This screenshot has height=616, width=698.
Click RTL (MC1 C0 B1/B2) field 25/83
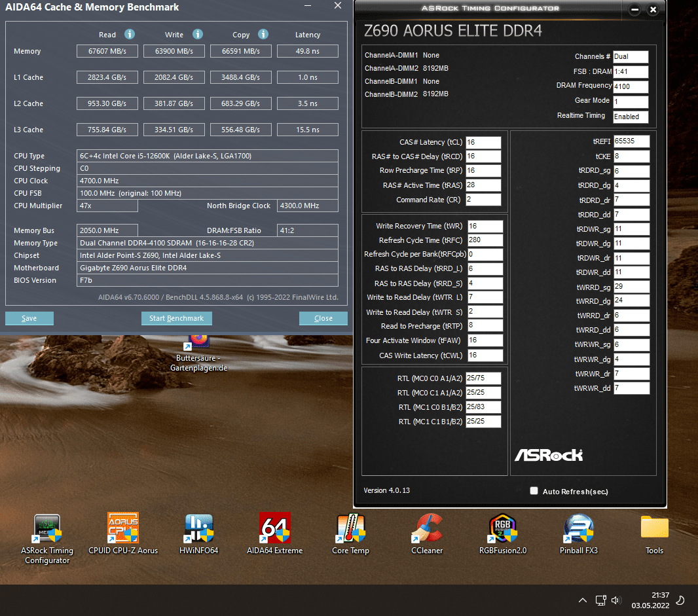click(x=483, y=407)
